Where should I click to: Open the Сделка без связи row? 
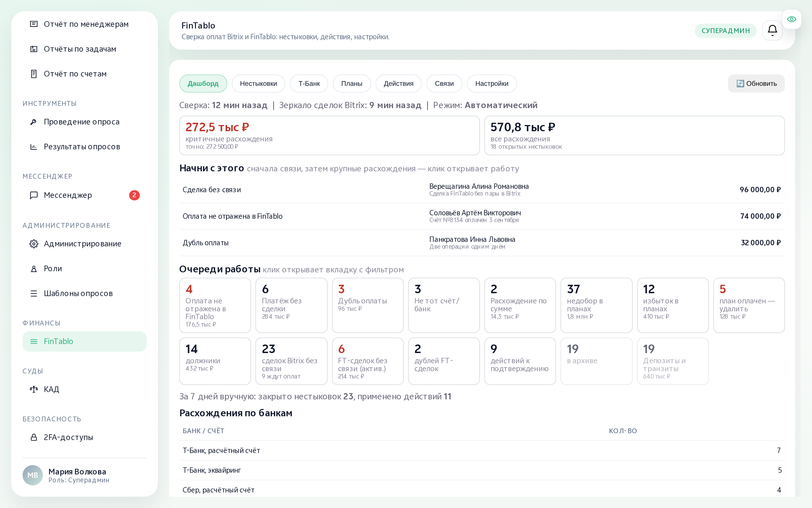pyautogui.click(x=482, y=190)
